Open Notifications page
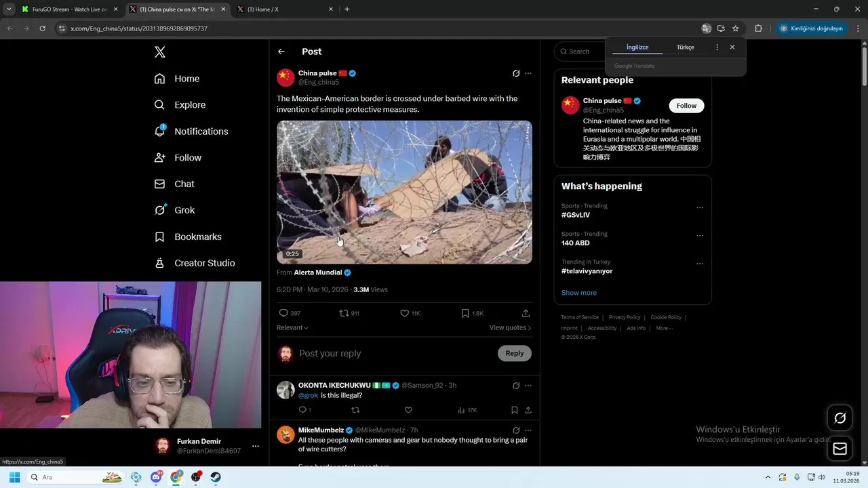Screen dimensions: 868x488 coord(191,131)
